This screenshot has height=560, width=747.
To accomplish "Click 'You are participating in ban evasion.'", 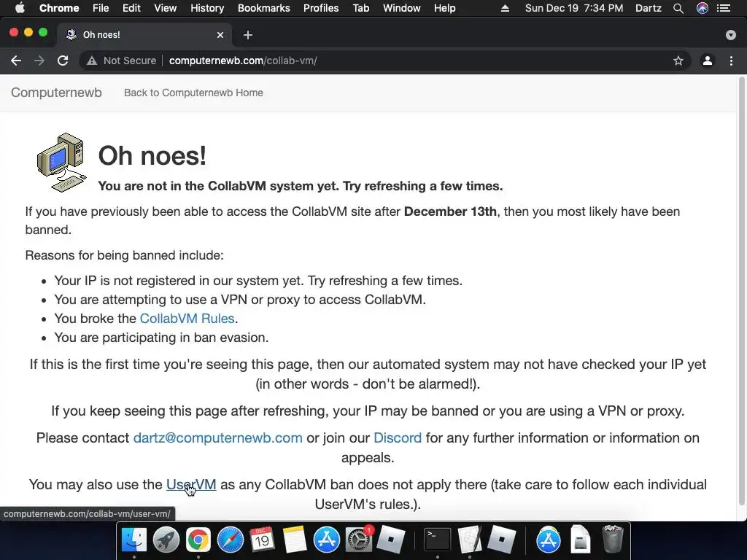I will click(x=161, y=337).
